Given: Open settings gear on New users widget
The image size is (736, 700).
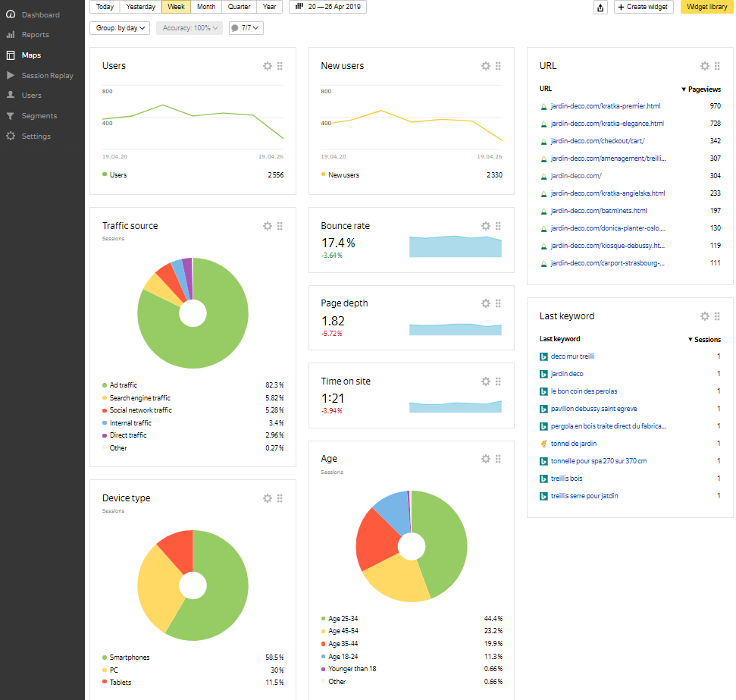Looking at the screenshot, I should coord(486,66).
